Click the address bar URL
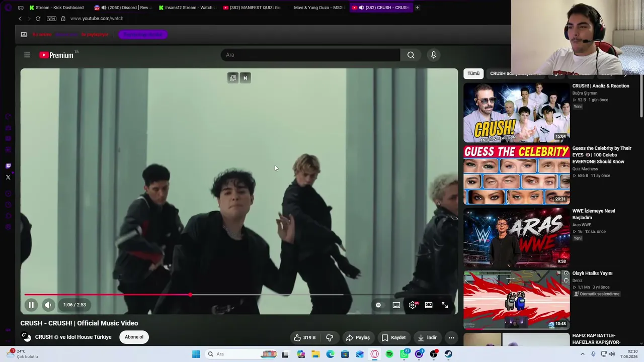The image size is (644, 362). pyautogui.click(x=97, y=19)
